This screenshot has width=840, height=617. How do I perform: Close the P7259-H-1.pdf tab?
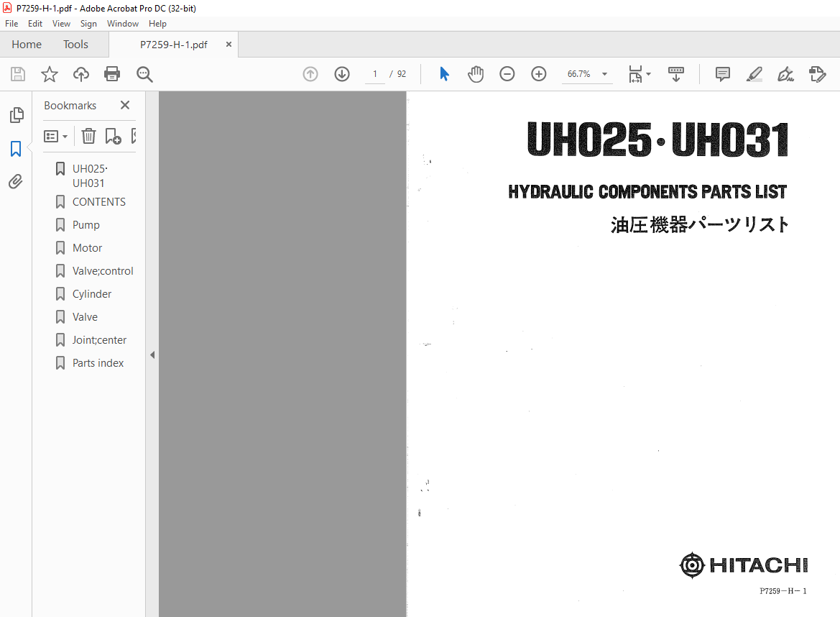(229, 45)
